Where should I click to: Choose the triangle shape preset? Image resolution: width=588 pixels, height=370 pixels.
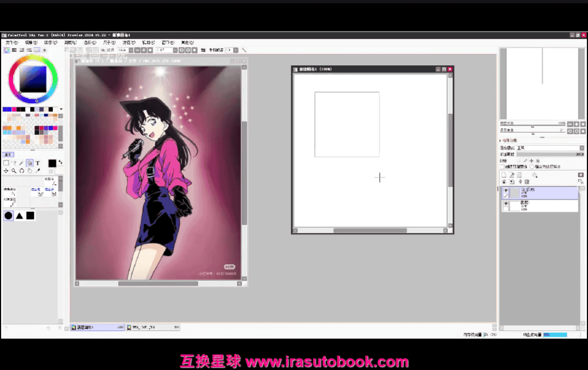20,215
